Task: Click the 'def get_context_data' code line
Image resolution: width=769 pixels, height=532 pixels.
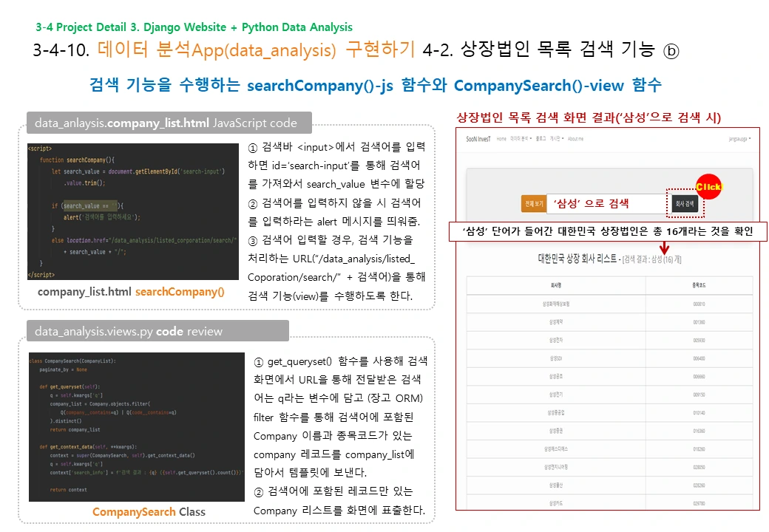Action: 88,447
